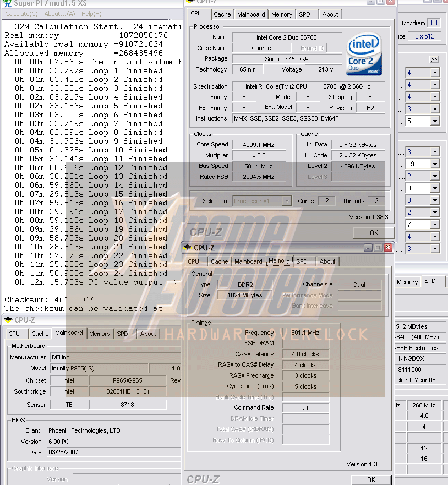Screen dimensions: 448x485
Task: Click the core speed value '4009.1 MHz'
Action: (259, 145)
